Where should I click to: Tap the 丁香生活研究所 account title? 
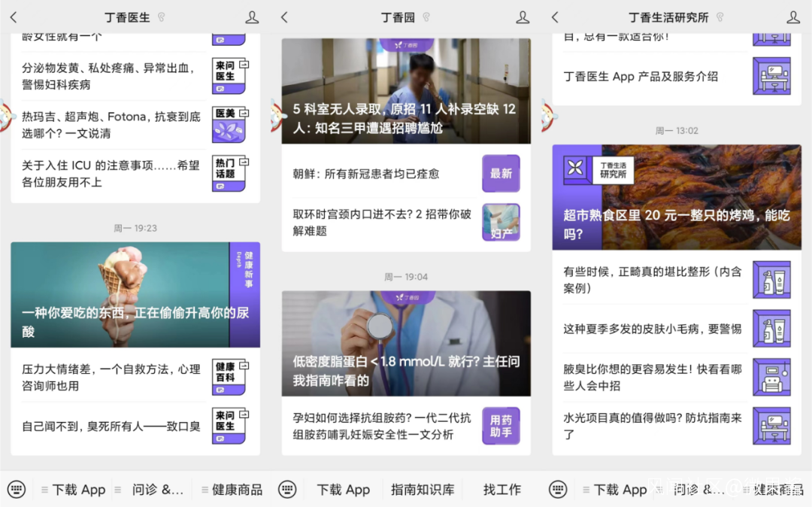tap(668, 17)
